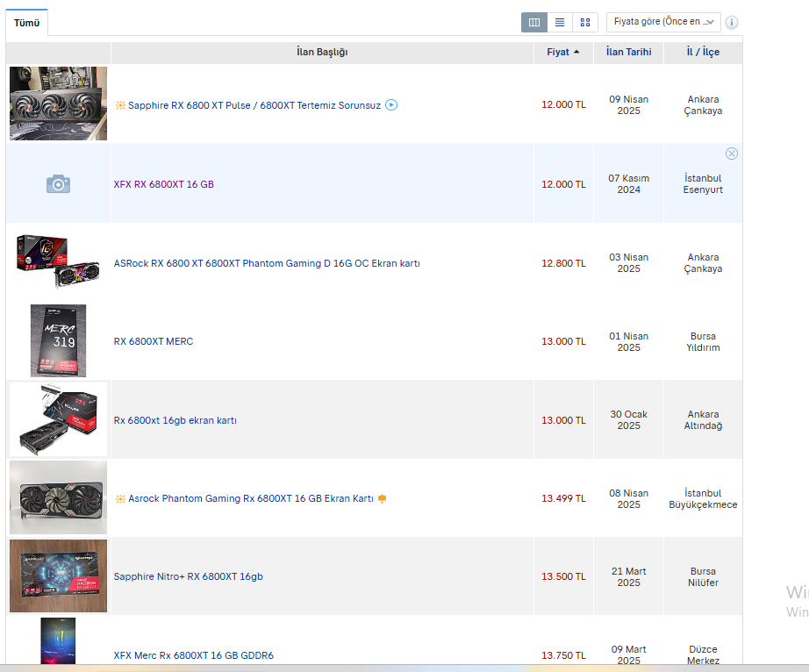Image resolution: width=809 pixels, height=672 pixels.
Task: Click star badge on Sapphire Pulse listing
Action: coord(120,105)
